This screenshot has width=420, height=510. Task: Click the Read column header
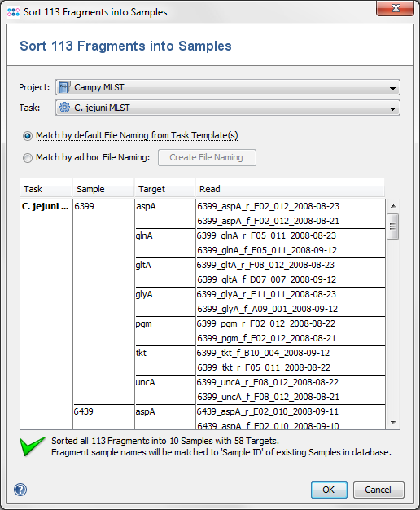coord(290,189)
